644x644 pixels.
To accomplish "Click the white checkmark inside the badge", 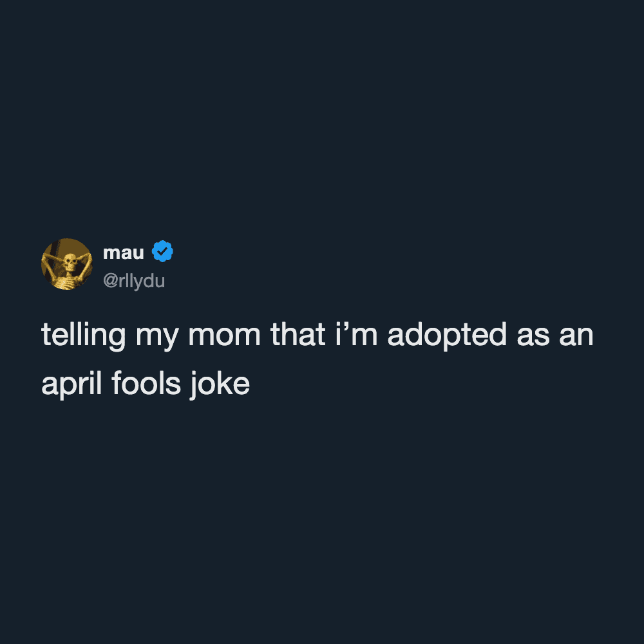I will 162,252.
